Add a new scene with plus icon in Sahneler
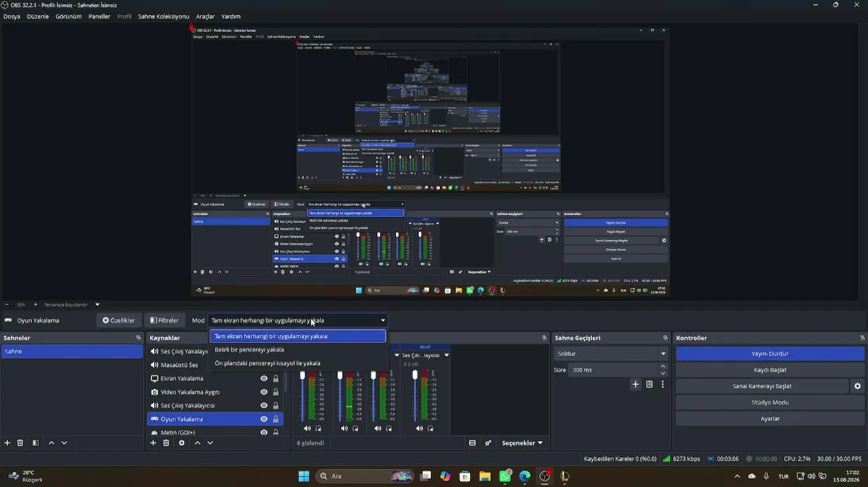The height and width of the screenshot is (487, 868). point(7,443)
